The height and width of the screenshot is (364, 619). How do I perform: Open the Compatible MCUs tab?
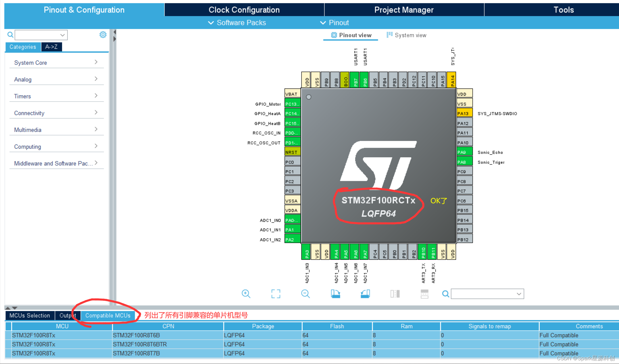coord(108,315)
